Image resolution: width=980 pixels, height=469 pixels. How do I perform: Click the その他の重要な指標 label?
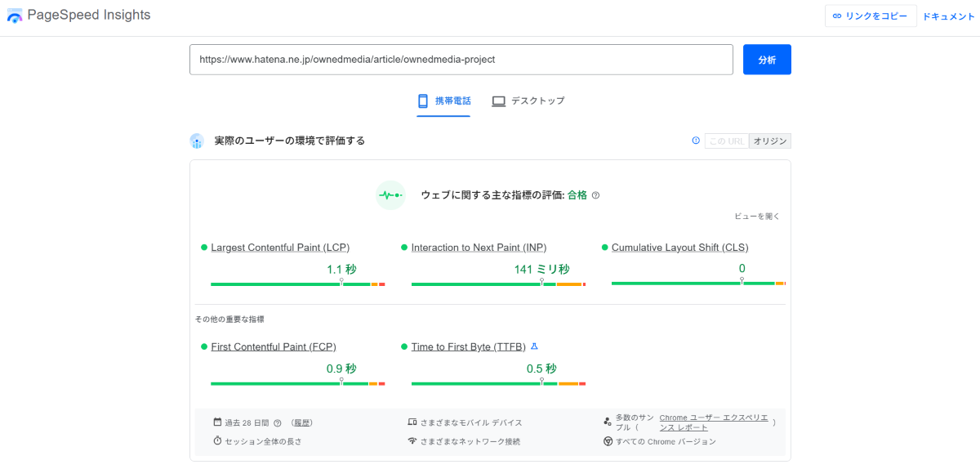click(229, 319)
